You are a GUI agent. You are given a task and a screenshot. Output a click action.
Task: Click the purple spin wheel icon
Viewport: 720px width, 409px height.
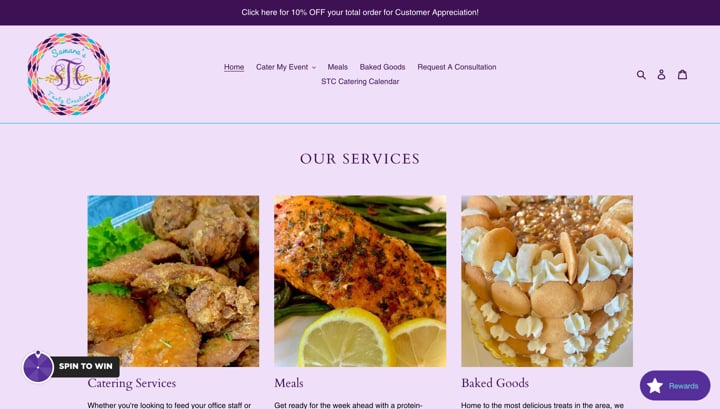coord(38,367)
